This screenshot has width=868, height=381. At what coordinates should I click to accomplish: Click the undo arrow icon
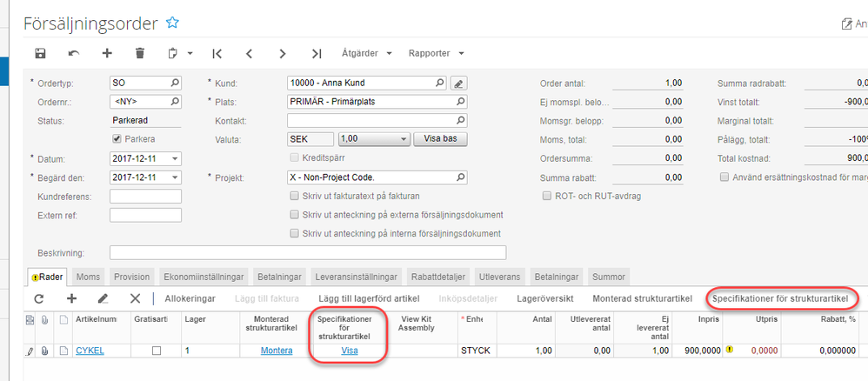click(x=74, y=53)
